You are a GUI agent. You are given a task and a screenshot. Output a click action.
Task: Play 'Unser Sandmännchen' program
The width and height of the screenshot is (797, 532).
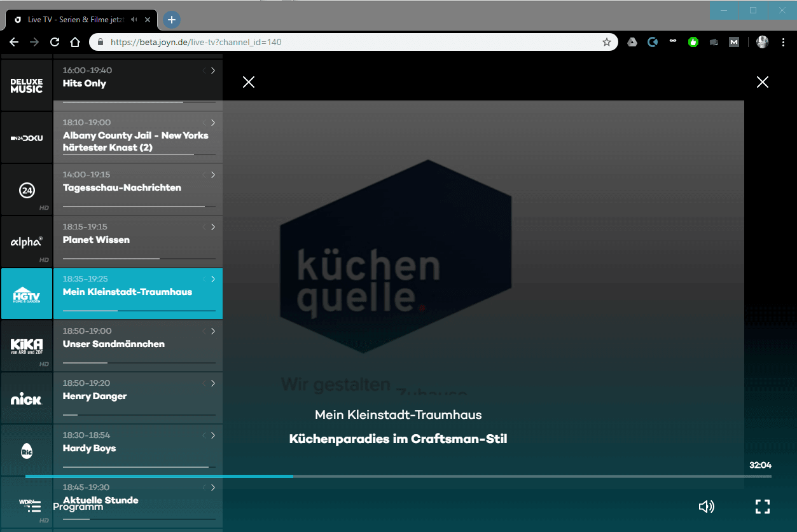114,344
